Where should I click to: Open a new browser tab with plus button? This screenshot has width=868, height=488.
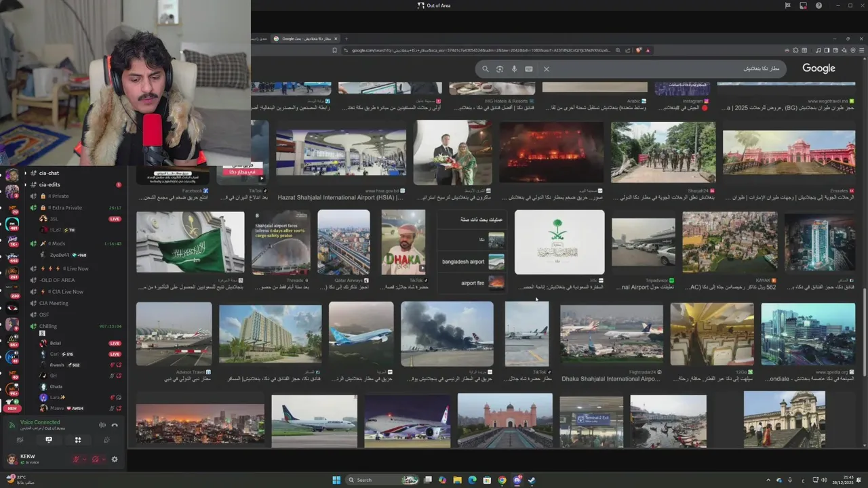pyautogui.click(x=346, y=39)
